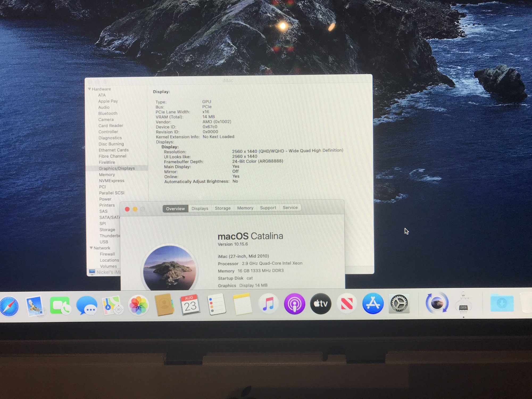Click the Support tab
This screenshot has width=532, height=399.
point(268,208)
